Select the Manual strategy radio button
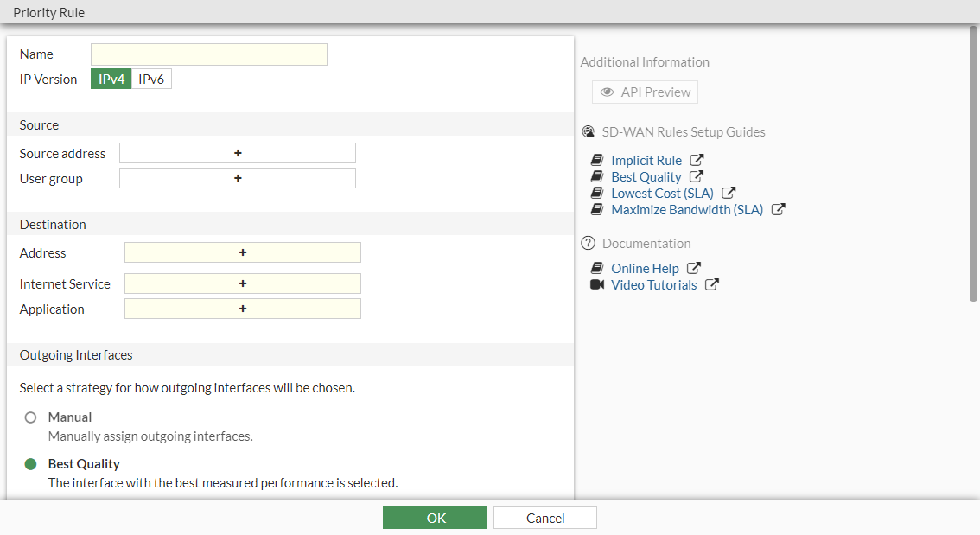 pos(31,417)
